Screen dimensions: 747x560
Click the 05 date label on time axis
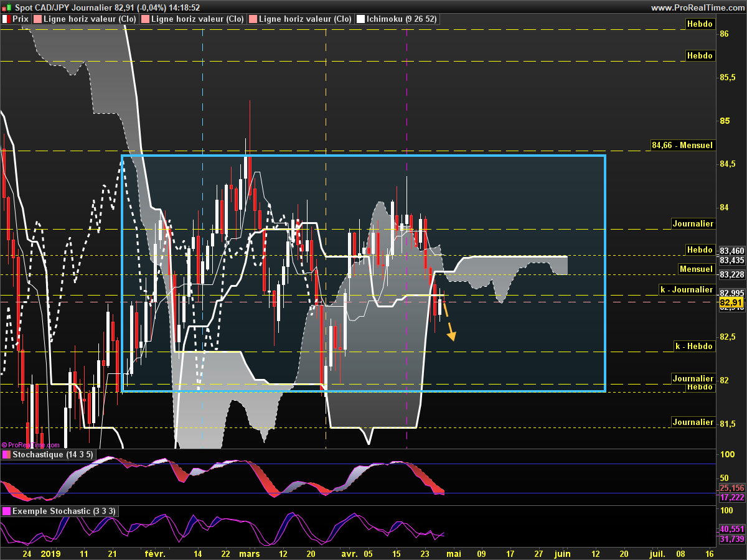(368, 553)
